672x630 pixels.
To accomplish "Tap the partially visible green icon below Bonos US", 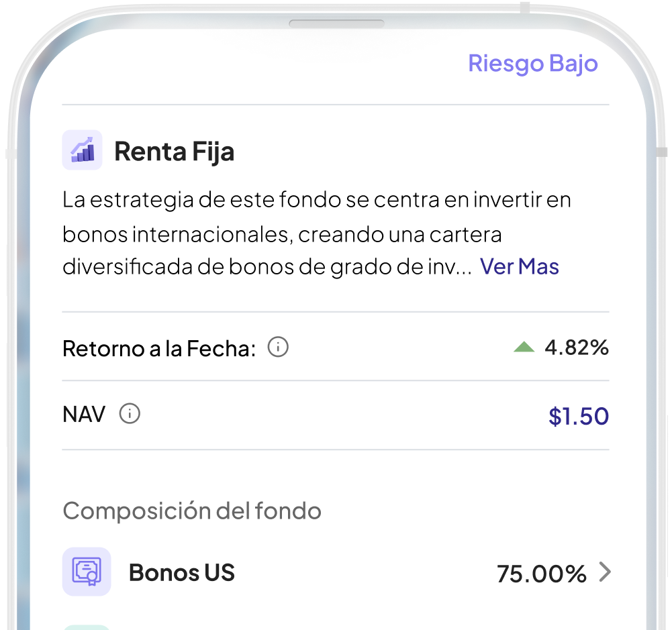I will (x=87, y=627).
